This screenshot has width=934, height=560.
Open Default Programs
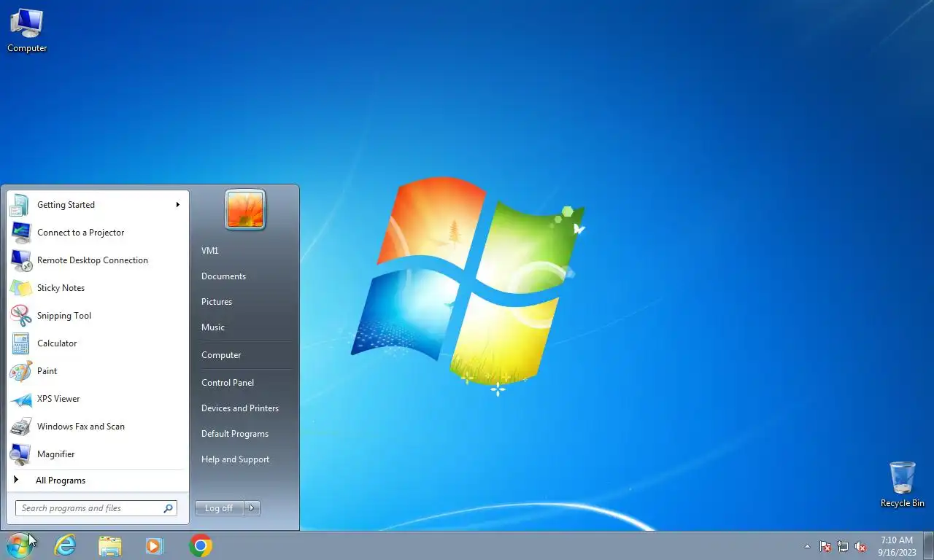click(x=235, y=434)
